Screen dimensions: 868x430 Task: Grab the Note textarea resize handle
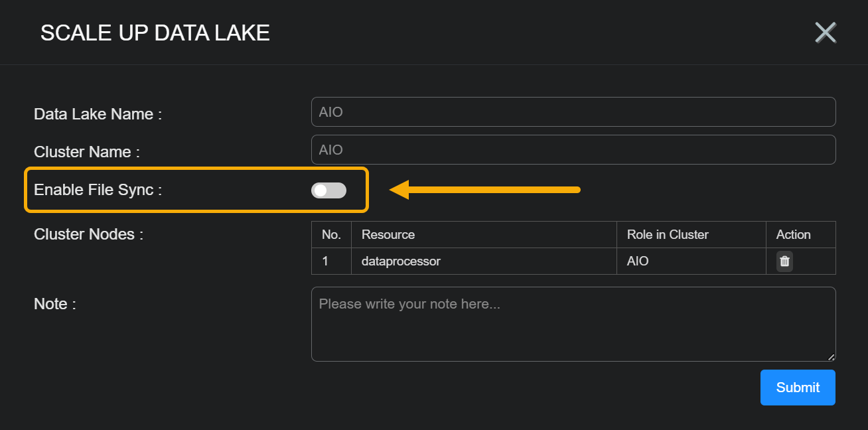coord(831,357)
